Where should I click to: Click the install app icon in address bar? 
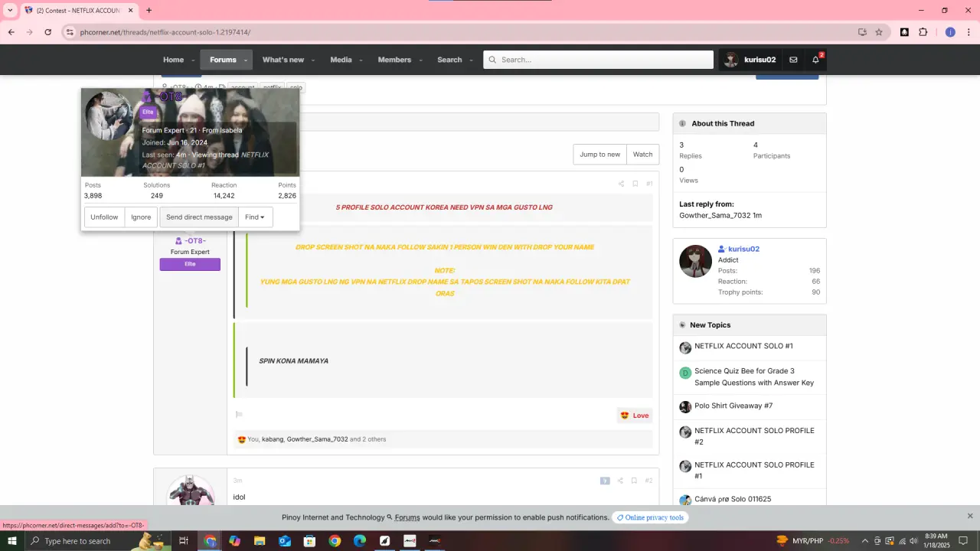point(862,32)
